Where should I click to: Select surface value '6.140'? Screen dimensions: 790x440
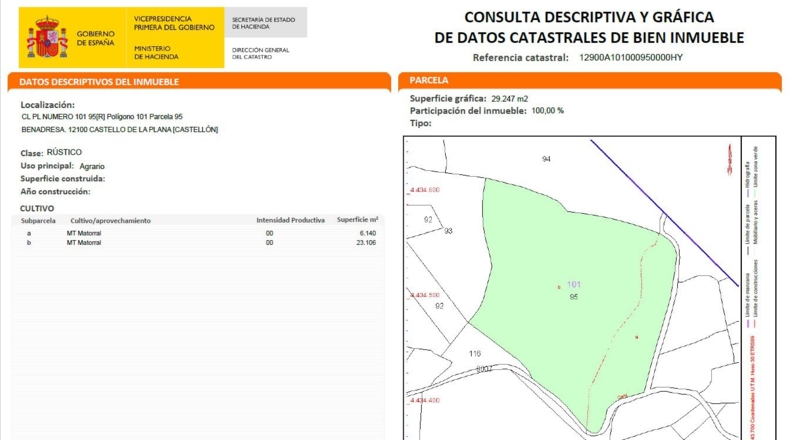368,233
